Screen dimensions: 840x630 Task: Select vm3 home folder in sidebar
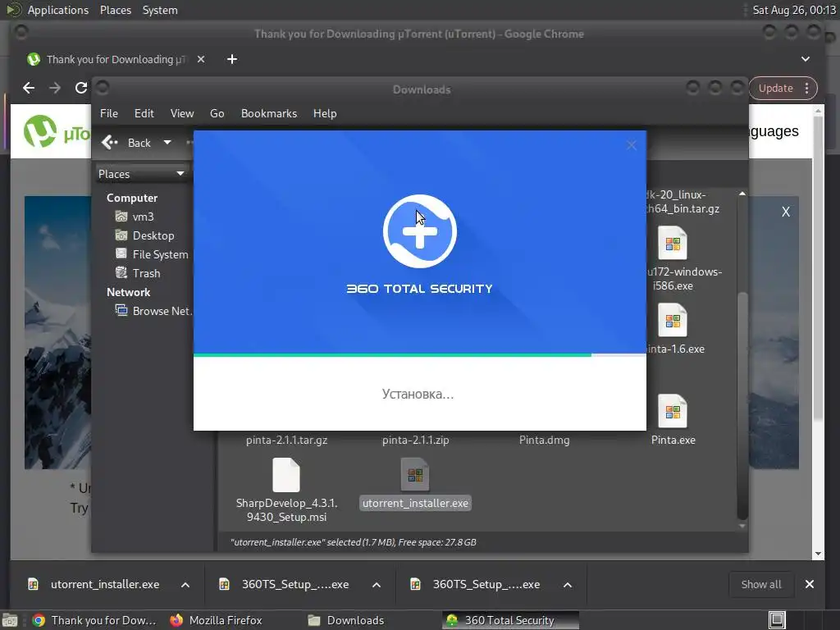point(143,217)
